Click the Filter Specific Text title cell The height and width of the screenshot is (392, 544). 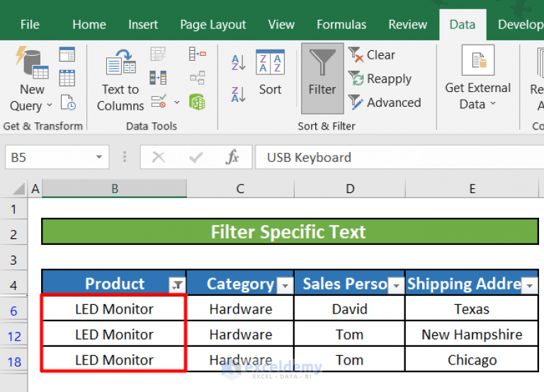pos(290,231)
